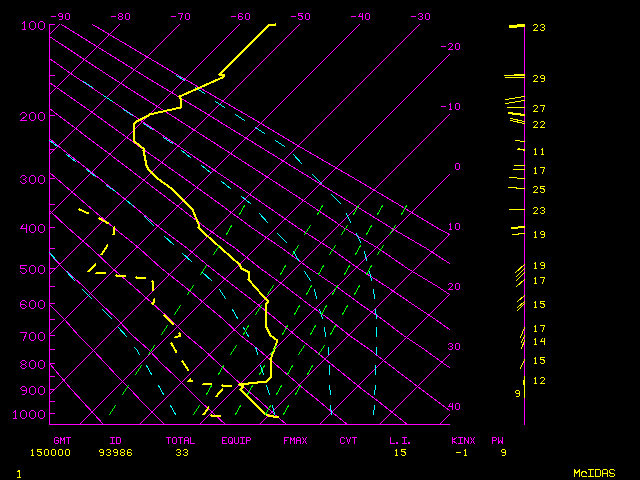This screenshot has height=480, width=640.
Task: Click the CYT column header
Action: pos(348,440)
